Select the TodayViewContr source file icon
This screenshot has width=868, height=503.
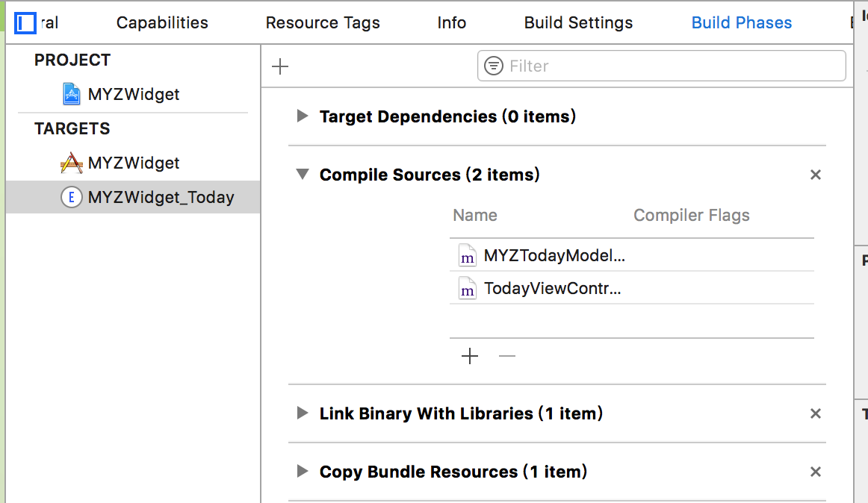tap(467, 288)
